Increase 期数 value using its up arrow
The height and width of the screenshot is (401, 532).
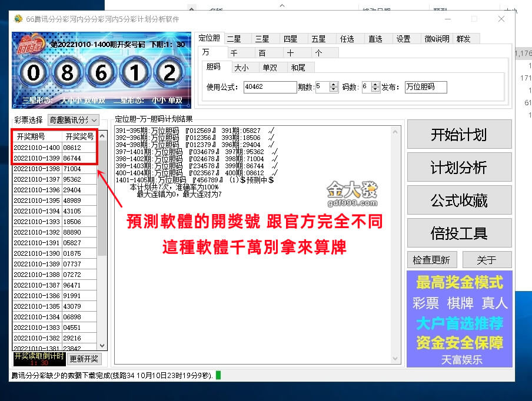tap(334, 84)
